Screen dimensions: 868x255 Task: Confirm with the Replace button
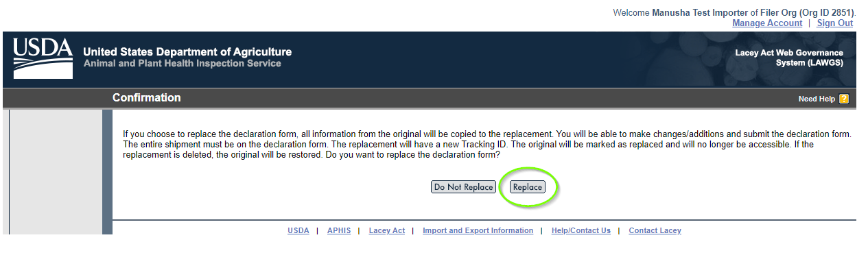[x=528, y=187]
